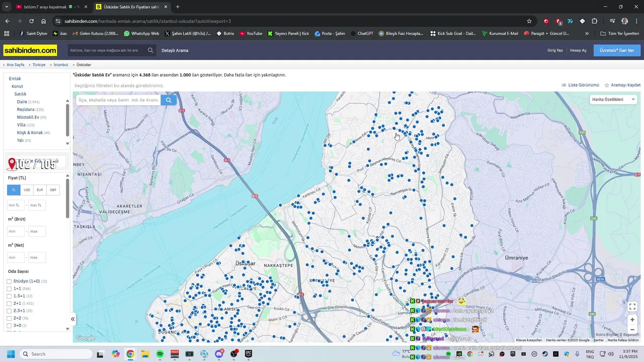Go to İstanbul in the breadcrumb
Screen dimensions: 644x362
(61, 65)
